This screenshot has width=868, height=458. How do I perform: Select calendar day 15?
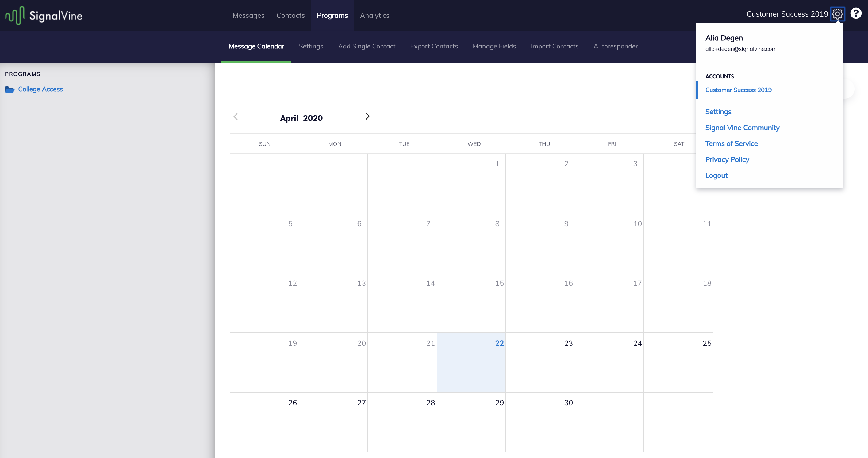tap(471, 303)
